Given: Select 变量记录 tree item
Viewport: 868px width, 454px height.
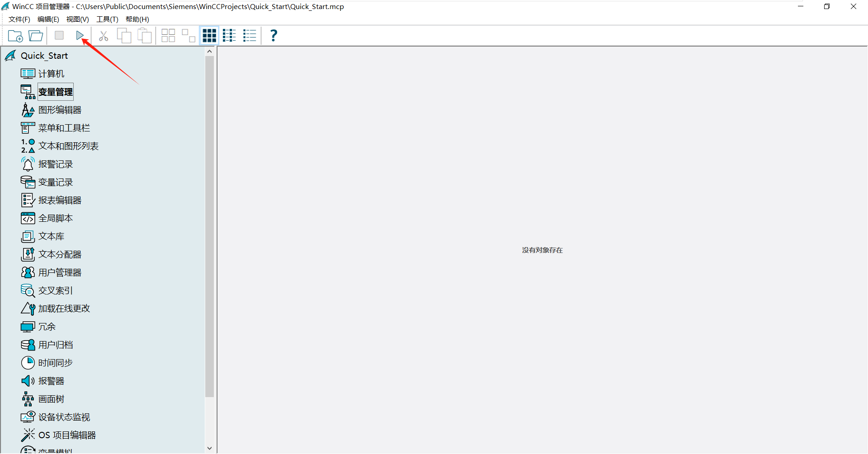Looking at the screenshot, I should (x=56, y=182).
